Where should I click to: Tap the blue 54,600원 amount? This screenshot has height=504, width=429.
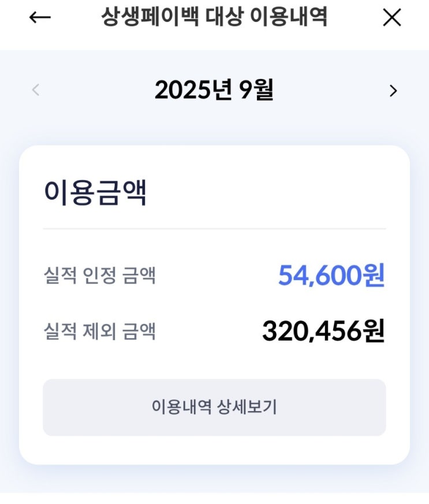tap(331, 275)
